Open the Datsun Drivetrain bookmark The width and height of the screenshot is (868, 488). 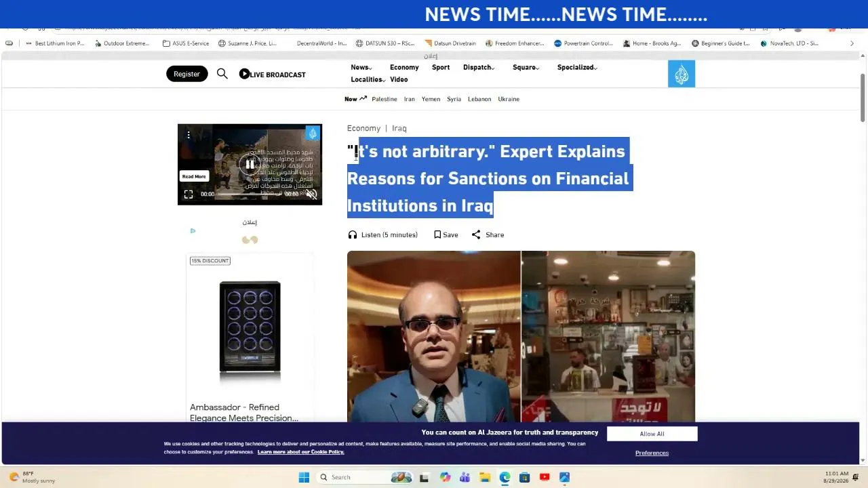pos(450,43)
